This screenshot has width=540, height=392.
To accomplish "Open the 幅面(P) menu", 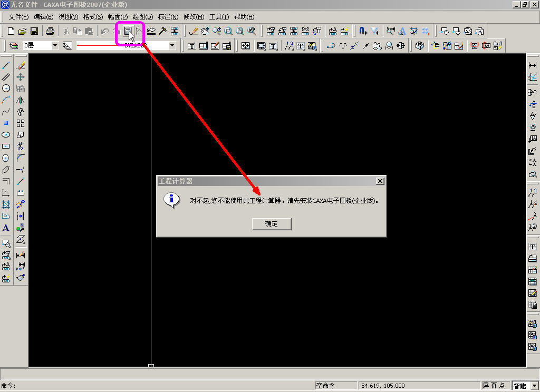I will 118,16.
